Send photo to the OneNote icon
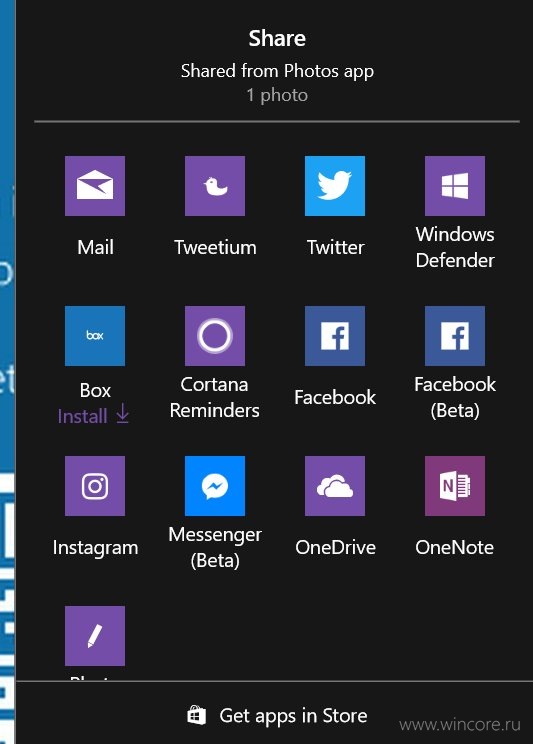 point(455,485)
